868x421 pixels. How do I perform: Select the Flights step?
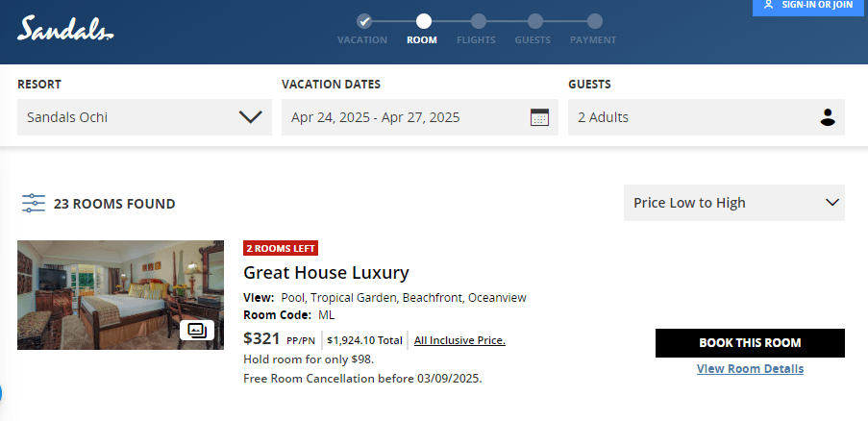pos(478,21)
